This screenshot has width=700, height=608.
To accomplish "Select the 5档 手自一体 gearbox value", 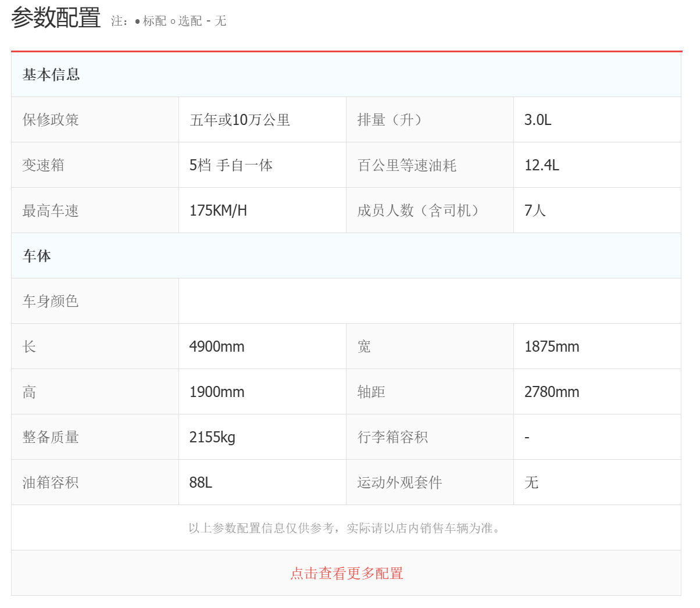I will (x=231, y=165).
